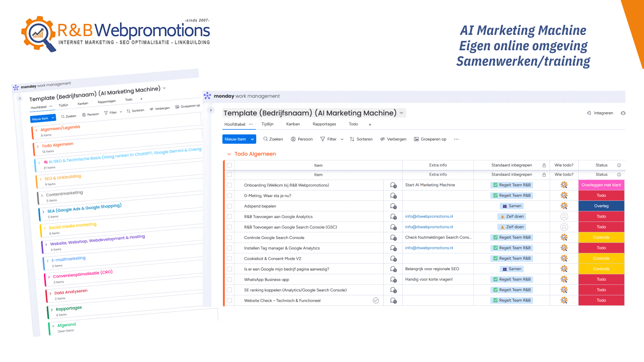Check the checkbox on the Adspend bepalen row
This screenshot has width=644, height=362.
[229, 206]
